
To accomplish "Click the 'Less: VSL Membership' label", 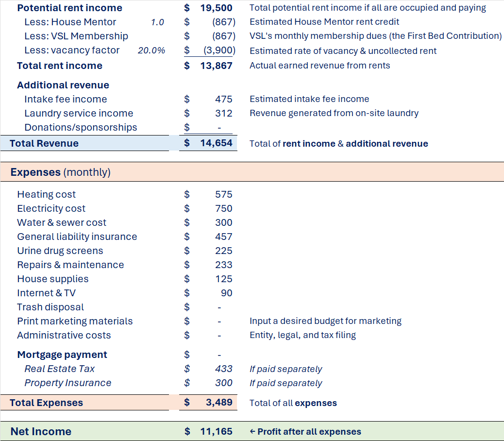I will pyautogui.click(x=76, y=36).
